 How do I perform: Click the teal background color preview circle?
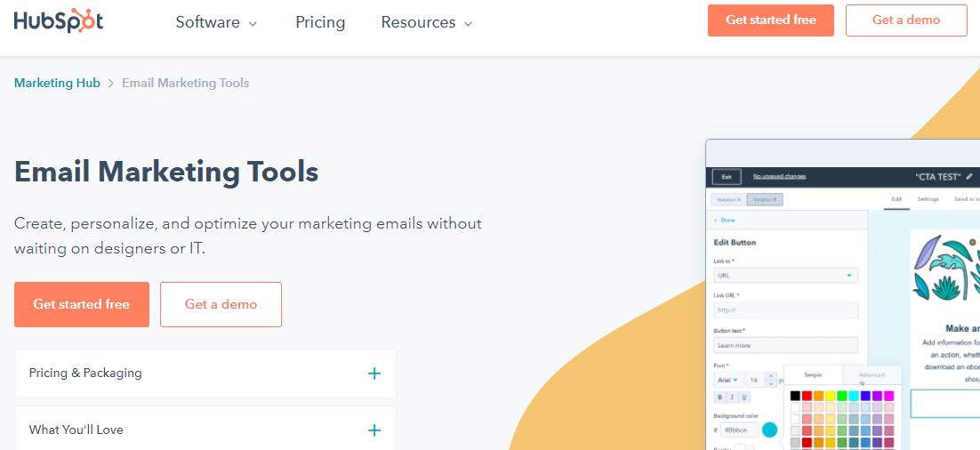pos(770,430)
